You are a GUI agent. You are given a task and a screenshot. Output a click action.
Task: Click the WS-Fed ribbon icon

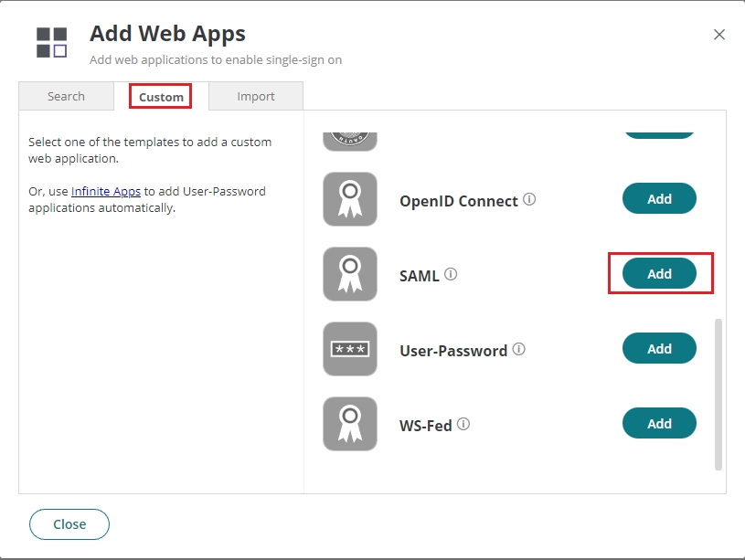350,424
